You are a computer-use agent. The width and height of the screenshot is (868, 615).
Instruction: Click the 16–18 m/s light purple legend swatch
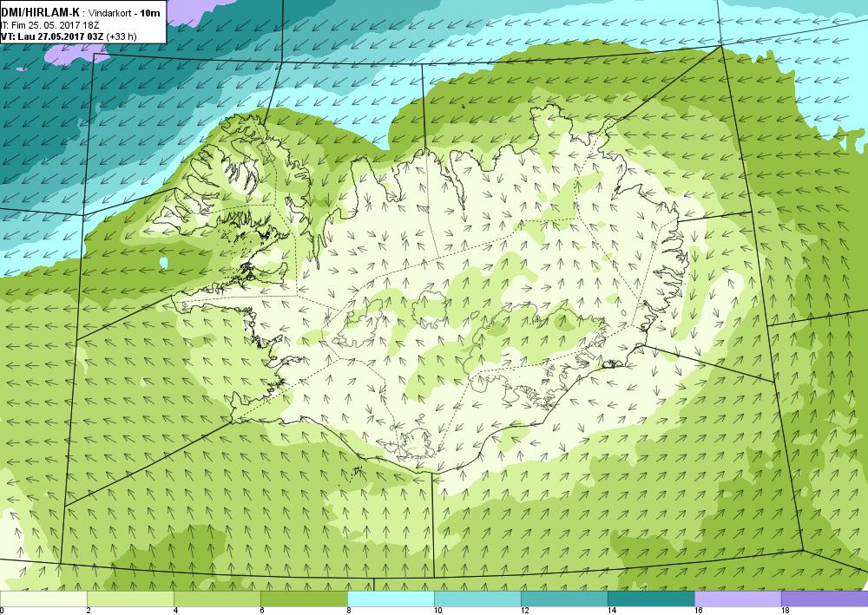(738, 599)
